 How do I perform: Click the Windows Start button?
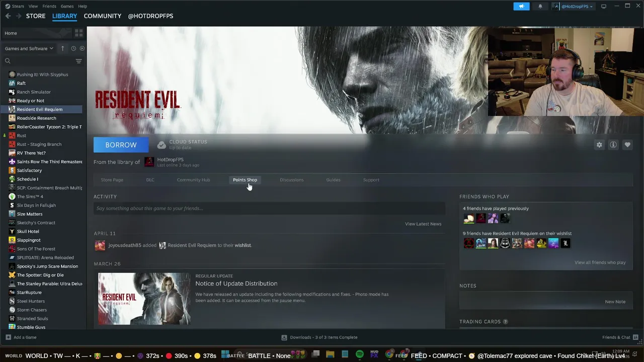point(225,354)
